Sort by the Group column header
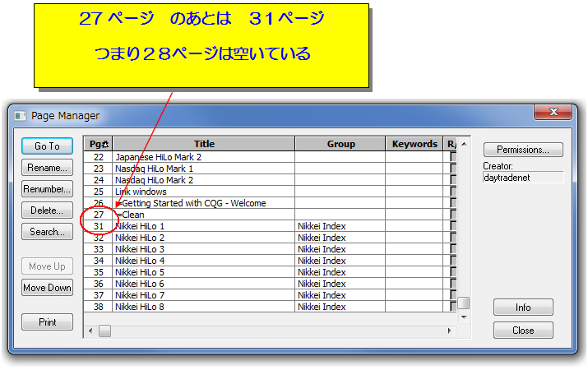This screenshot has height=370, width=588. (340, 144)
